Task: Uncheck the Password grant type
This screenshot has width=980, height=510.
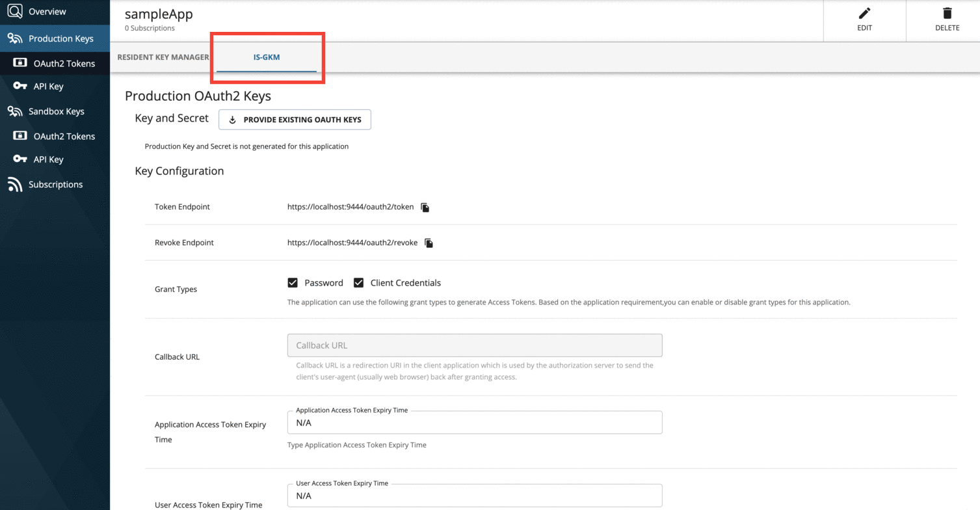Action: [293, 283]
